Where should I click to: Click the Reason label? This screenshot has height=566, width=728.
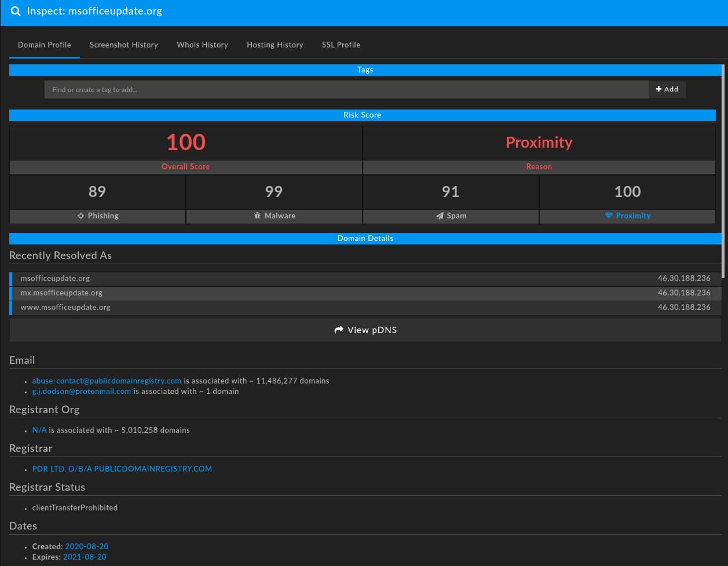pos(539,166)
